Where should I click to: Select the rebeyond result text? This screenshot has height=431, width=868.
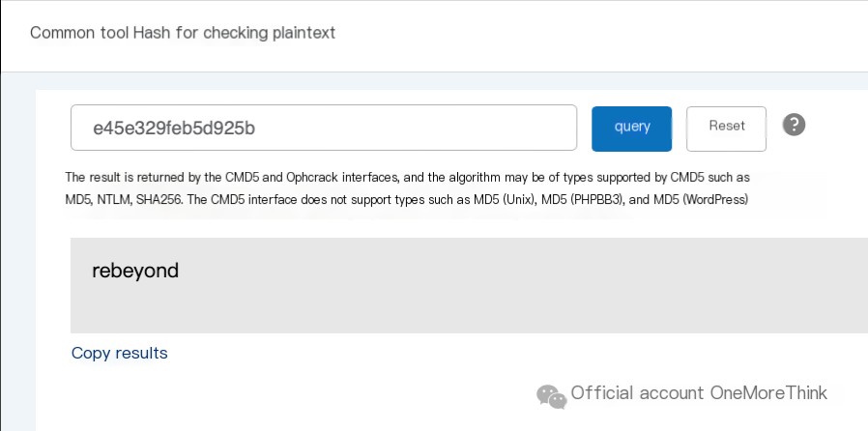(x=135, y=272)
